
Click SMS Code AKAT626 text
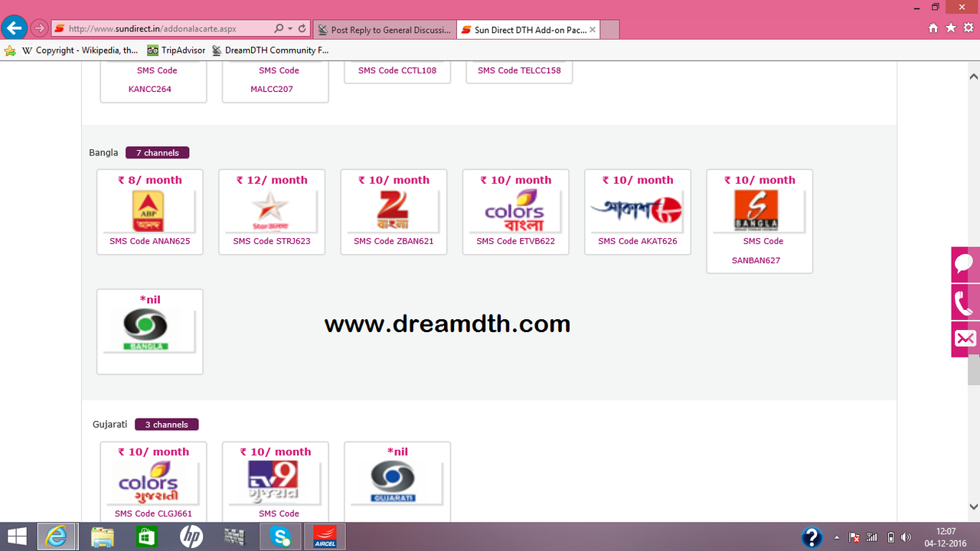tap(638, 241)
